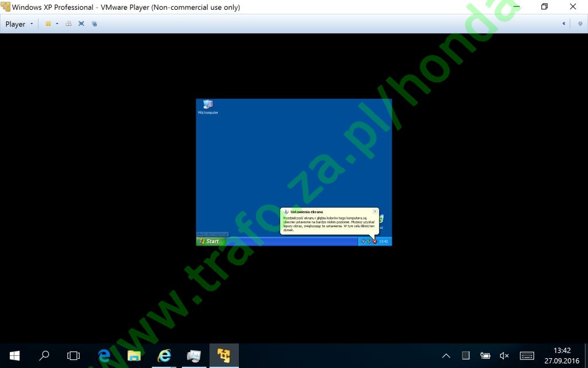
Task: Click the green middle XP tray icon
Action: point(369,241)
